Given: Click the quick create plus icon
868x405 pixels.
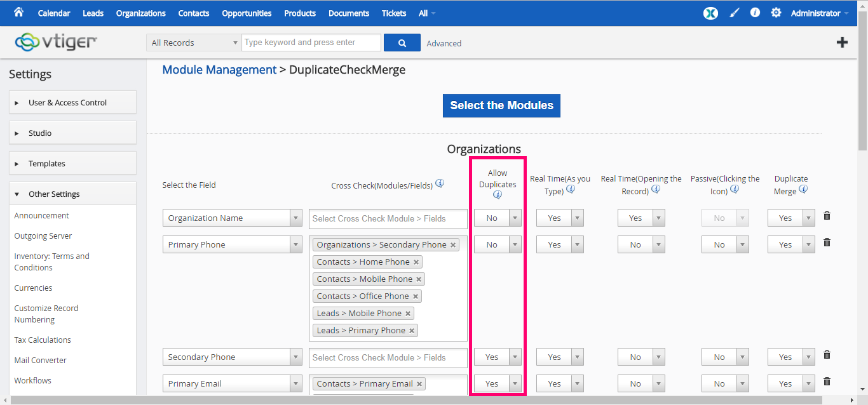Looking at the screenshot, I should [x=843, y=43].
